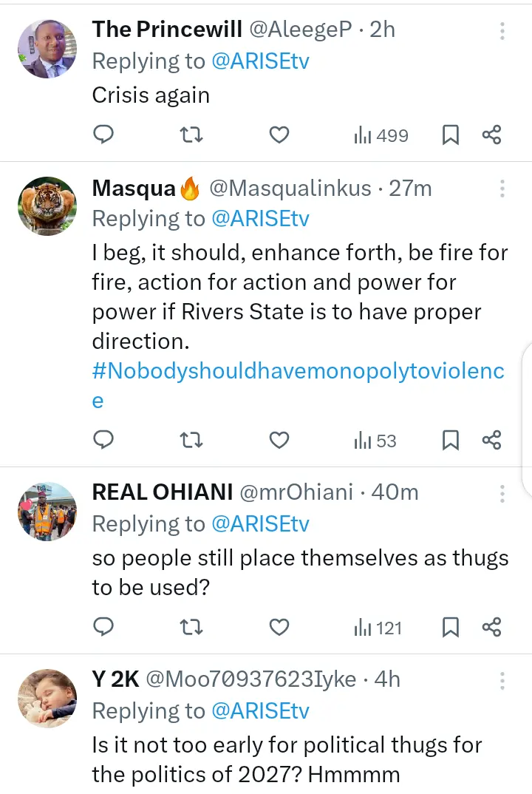Open more options for The Princewill's tweet

[x=502, y=31]
